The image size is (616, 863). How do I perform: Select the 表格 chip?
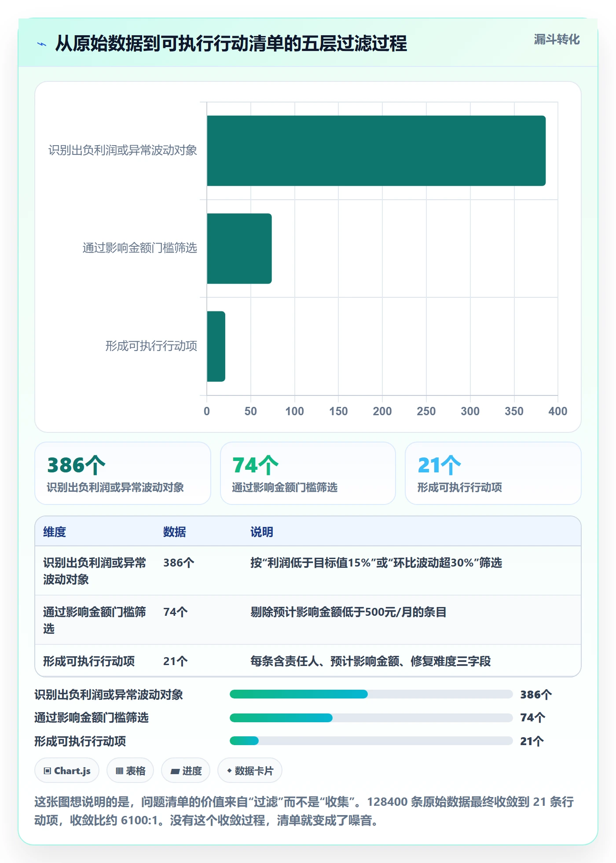(x=130, y=771)
